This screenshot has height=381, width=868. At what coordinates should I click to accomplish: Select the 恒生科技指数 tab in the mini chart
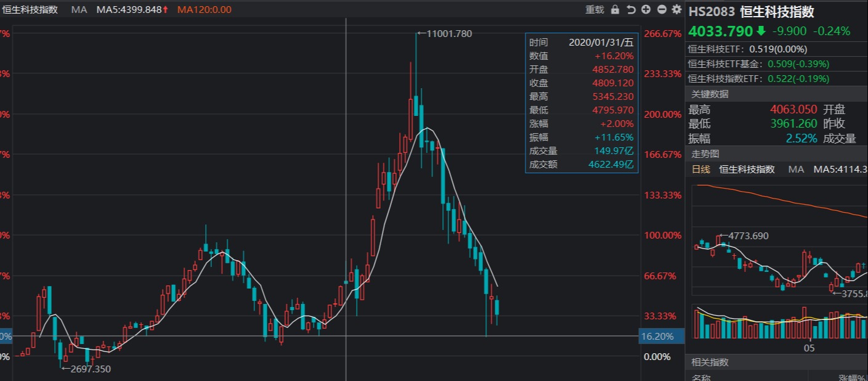745,170
